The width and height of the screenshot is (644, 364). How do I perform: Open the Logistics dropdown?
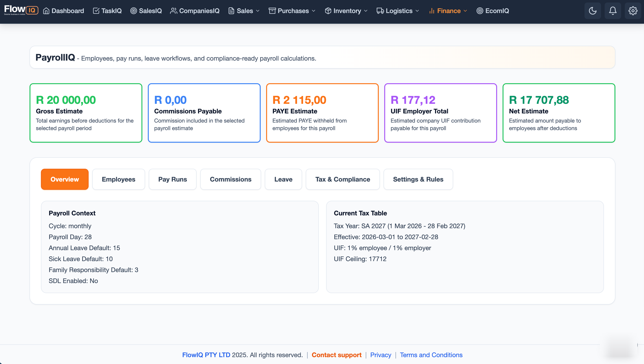[x=398, y=11]
